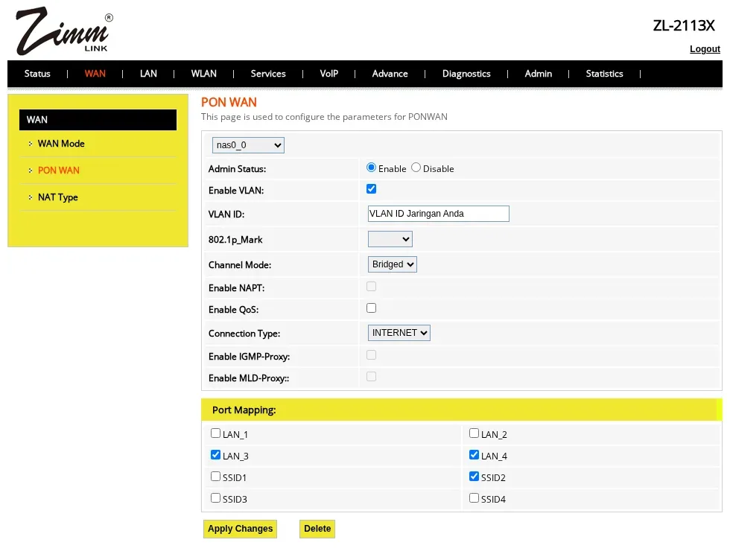Open the Statistics menu
This screenshot has width=730, height=560.
point(604,74)
